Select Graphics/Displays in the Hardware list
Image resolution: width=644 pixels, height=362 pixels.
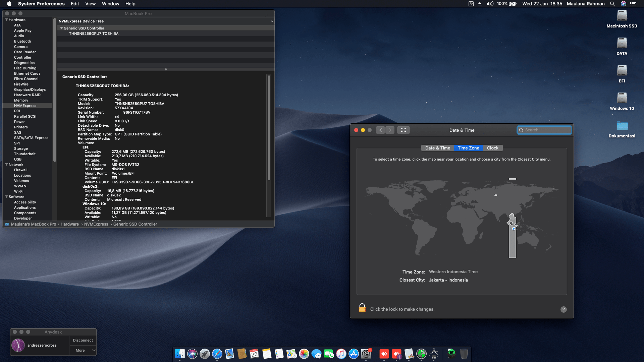click(30, 89)
